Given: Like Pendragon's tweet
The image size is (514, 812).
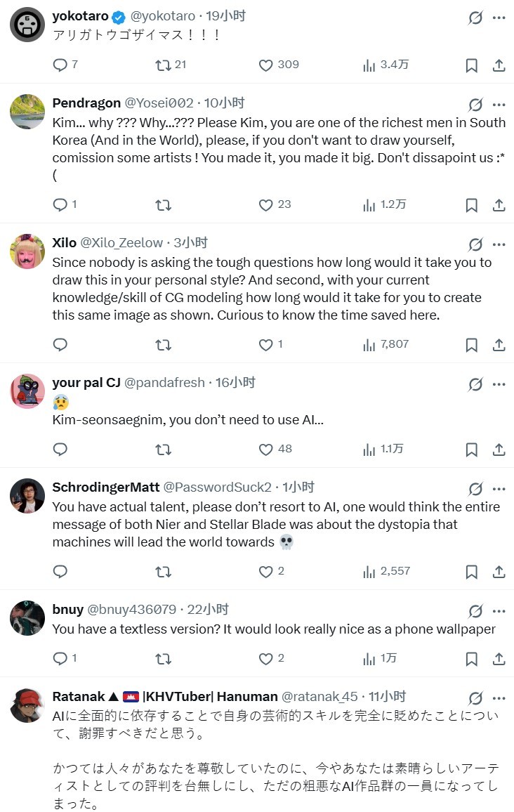Looking at the screenshot, I should click(265, 205).
